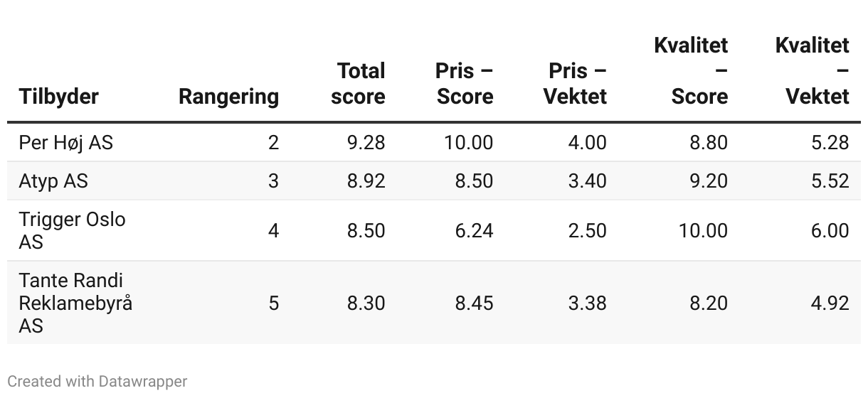Click the Rangering column header
868x398 pixels.
tap(228, 97)
